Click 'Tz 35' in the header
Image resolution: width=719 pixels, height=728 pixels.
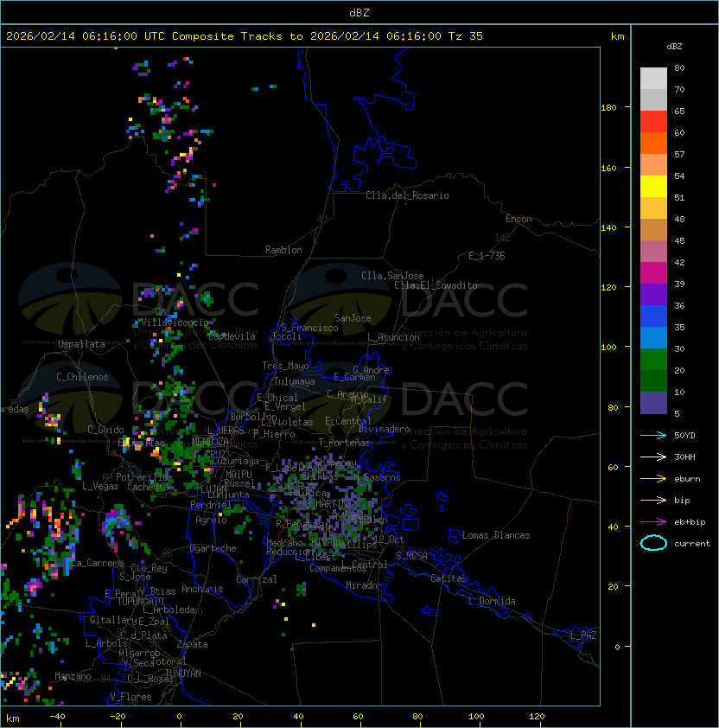pyautogui.click(x=466, y=36)
